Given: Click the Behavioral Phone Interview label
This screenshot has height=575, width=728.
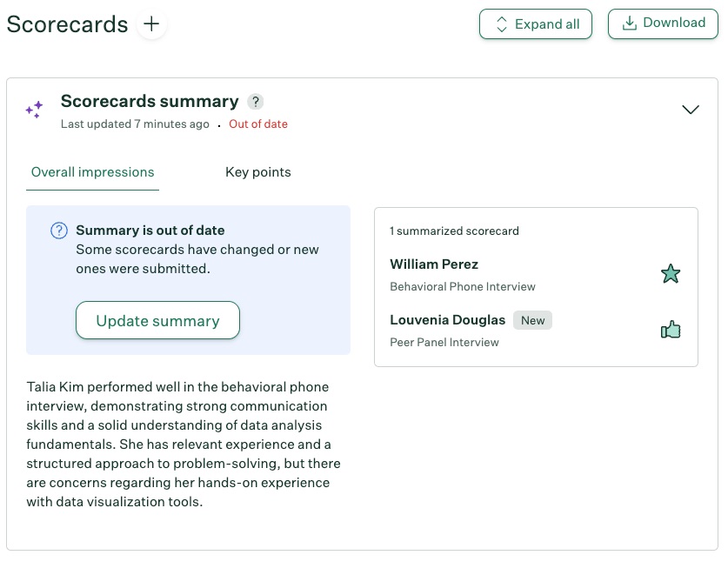Looking at the screenshot, I should point(463,286).
